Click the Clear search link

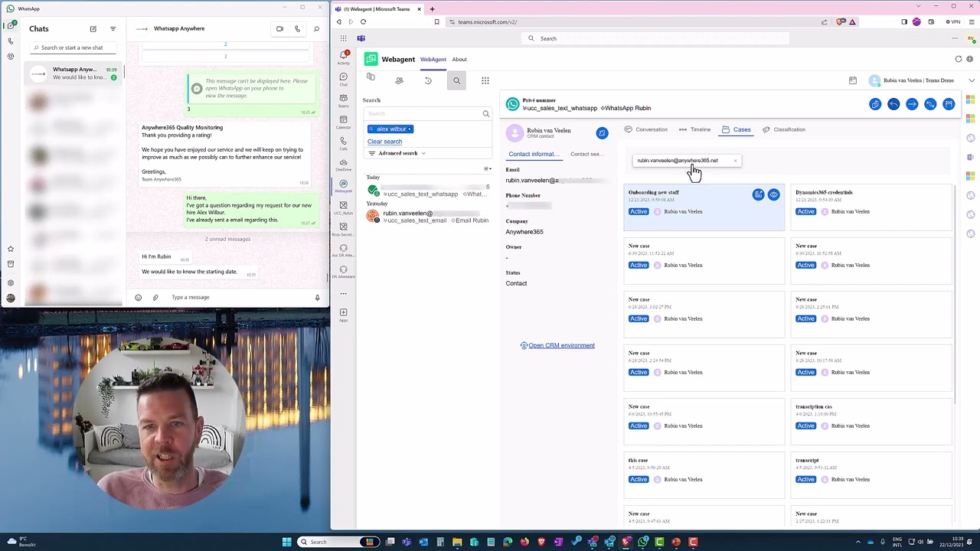click(384, 142)
